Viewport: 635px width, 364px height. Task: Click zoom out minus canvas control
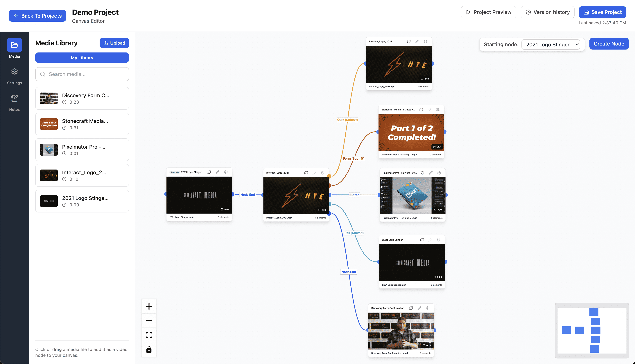[149, 321]
